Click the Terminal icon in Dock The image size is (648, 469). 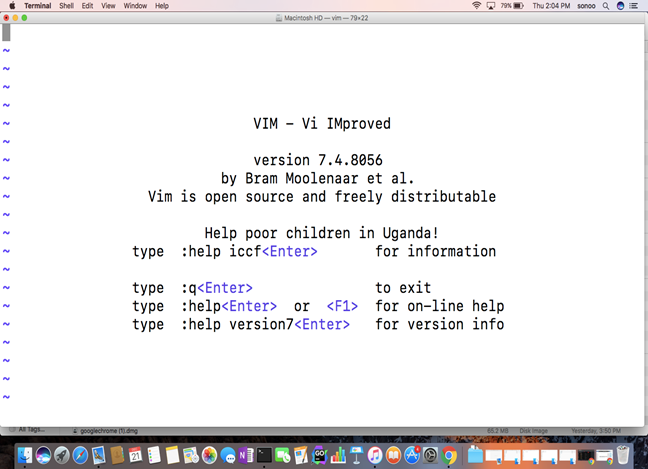tap(264, 455)
